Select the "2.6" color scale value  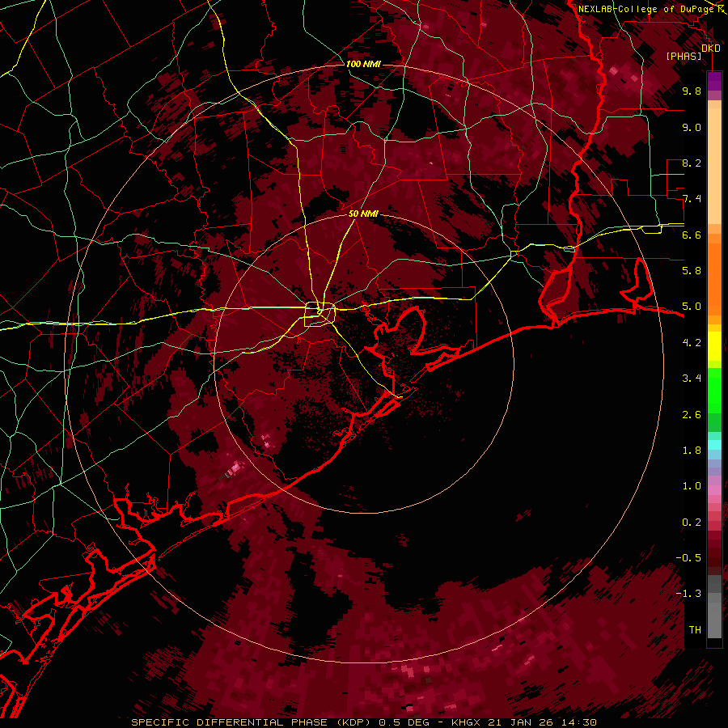click(692, 414)
